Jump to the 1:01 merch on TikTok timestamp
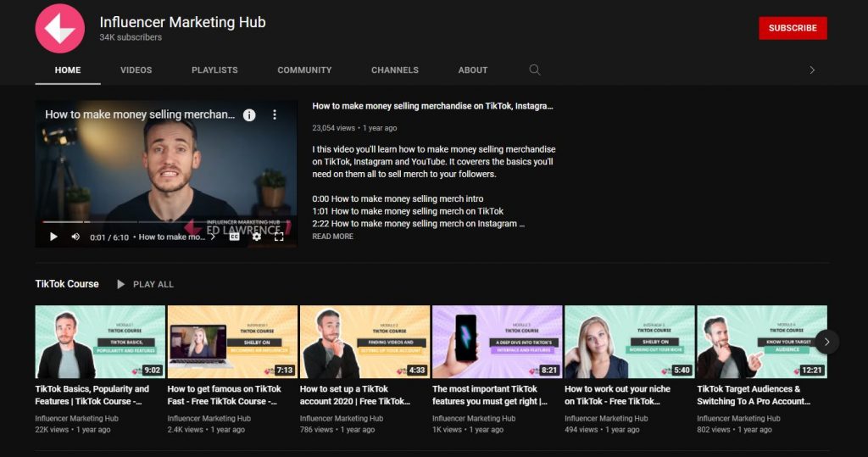 point(320,211)
